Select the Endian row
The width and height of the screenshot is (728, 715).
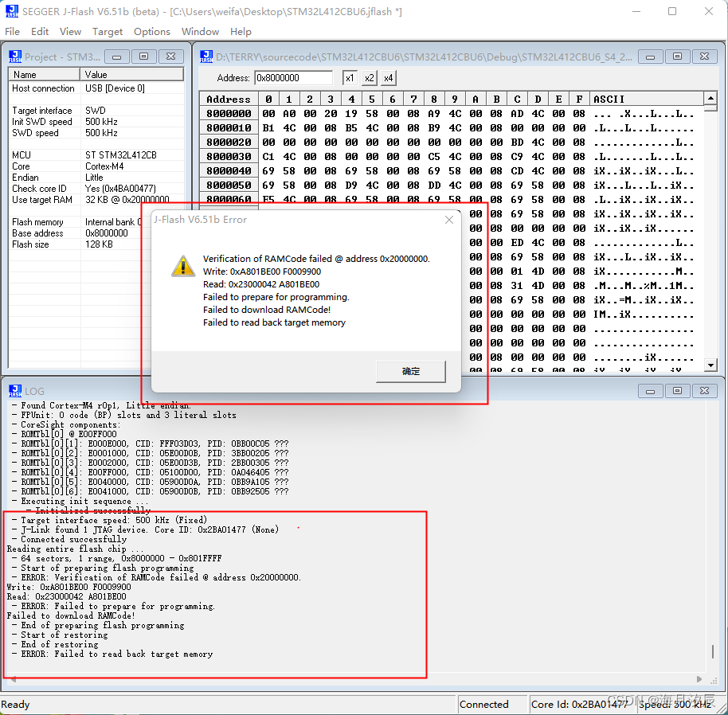96,178
